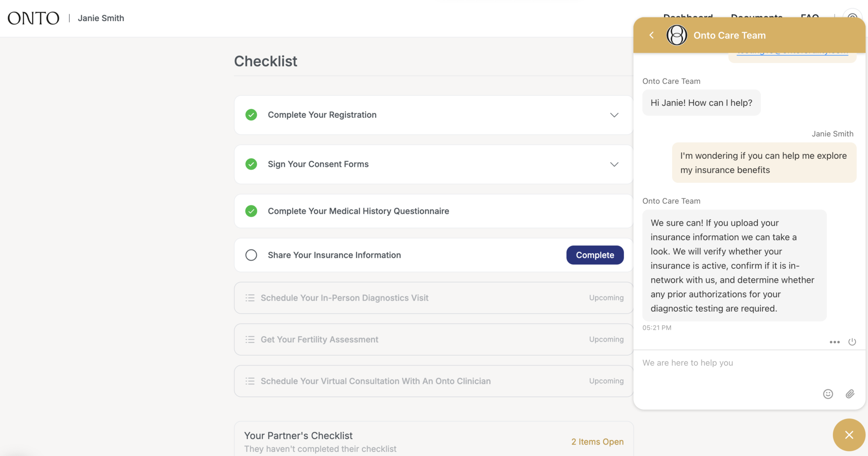Screen dimensions: 868x456
Task: Click the Onto Care Team avatar in header
Action: 676,35
